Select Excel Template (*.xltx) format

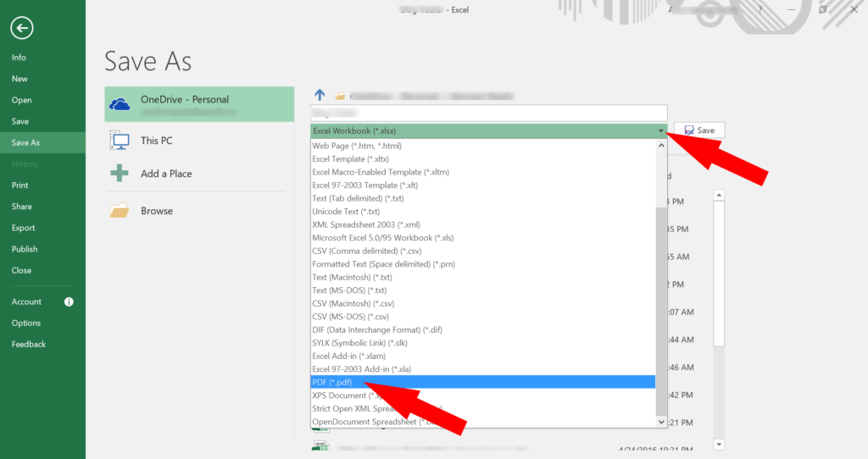(x=483, y=159)
